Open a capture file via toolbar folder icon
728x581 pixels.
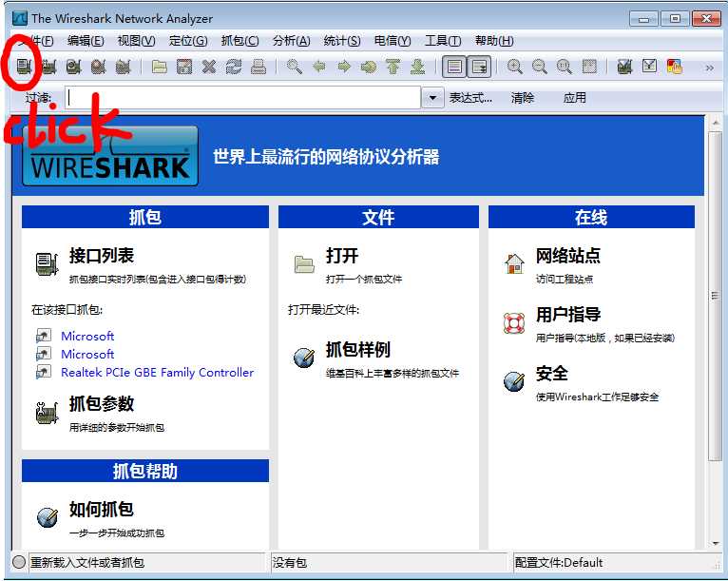pos(160,67)
